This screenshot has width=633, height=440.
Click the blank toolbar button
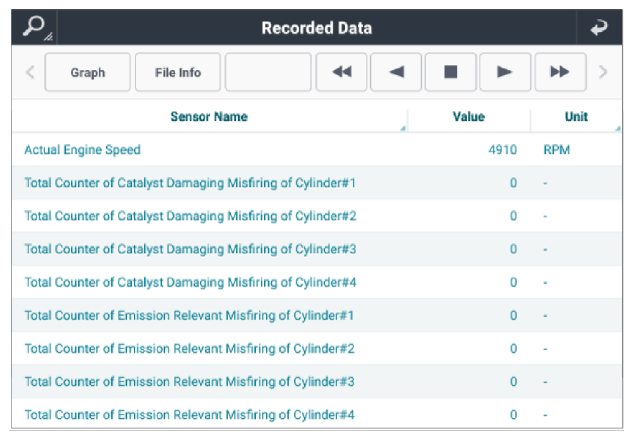(x=268, y=72)
